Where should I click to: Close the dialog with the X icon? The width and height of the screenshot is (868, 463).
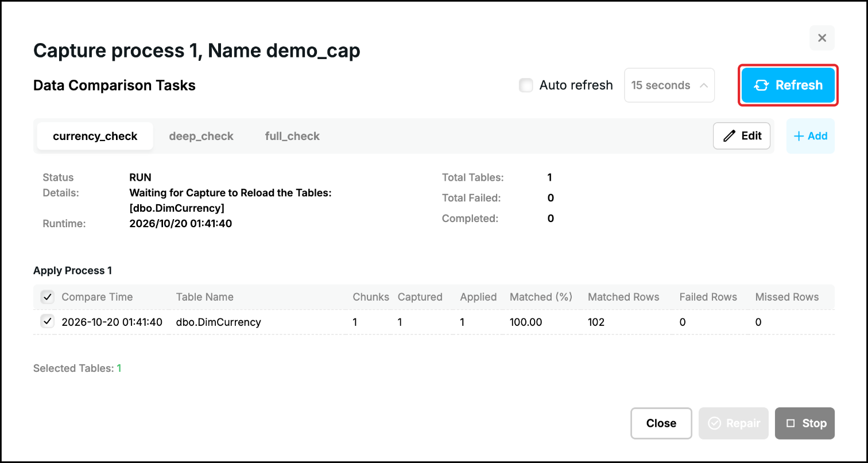coord(821,38)
